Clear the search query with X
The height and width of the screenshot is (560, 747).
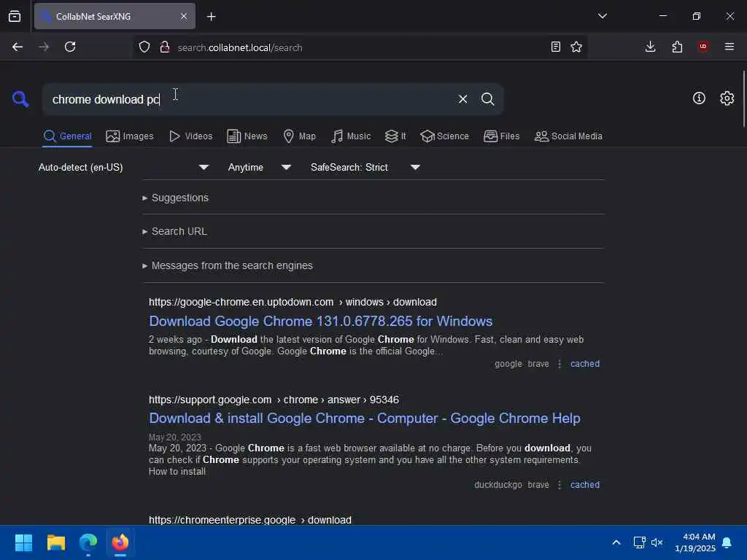pos(462,99)
